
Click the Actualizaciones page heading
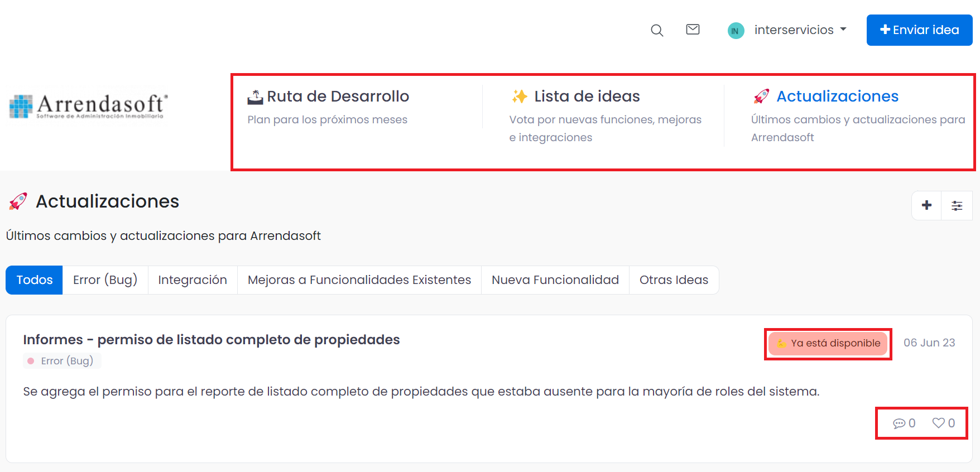[x=108, y=201]
